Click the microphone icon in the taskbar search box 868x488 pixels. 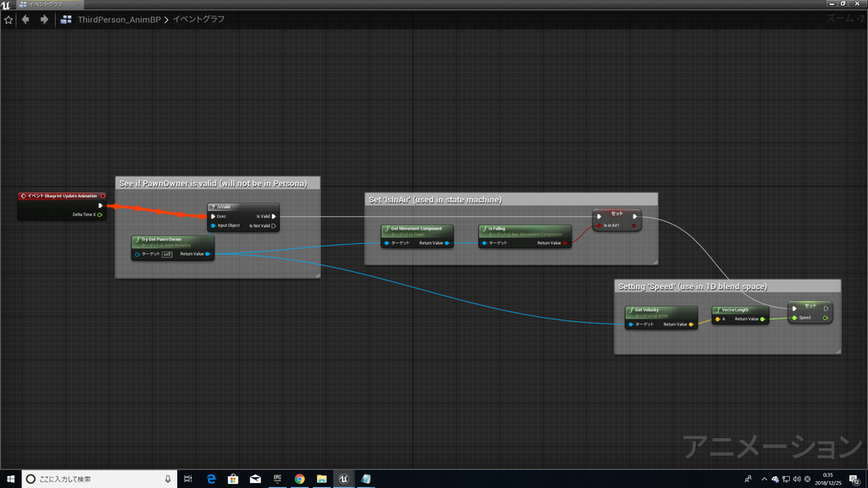coord(168,480)
